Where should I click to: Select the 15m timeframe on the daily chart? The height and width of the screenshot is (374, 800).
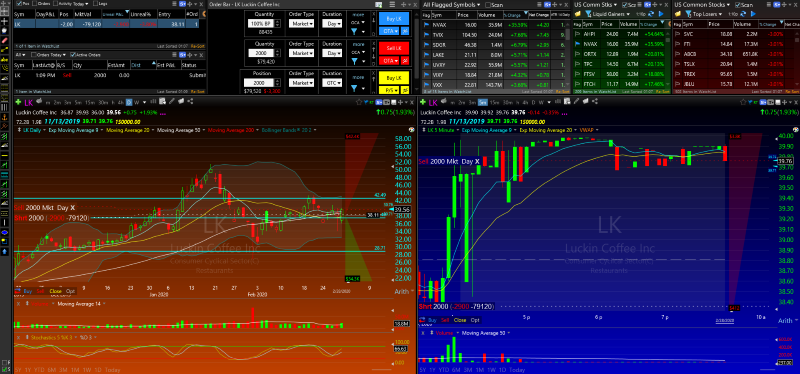(90, 102)
